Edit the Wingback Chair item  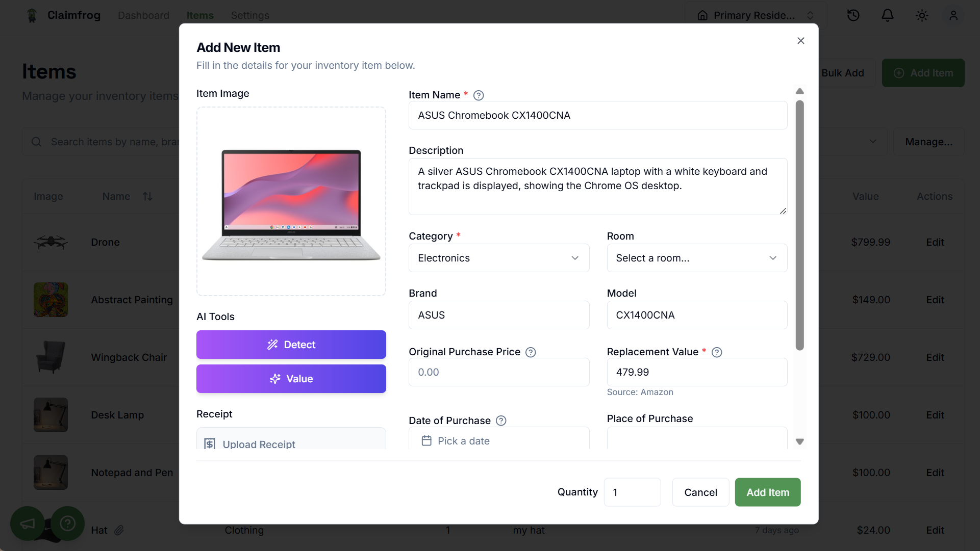pyautogui.click(x=935, y=357)
